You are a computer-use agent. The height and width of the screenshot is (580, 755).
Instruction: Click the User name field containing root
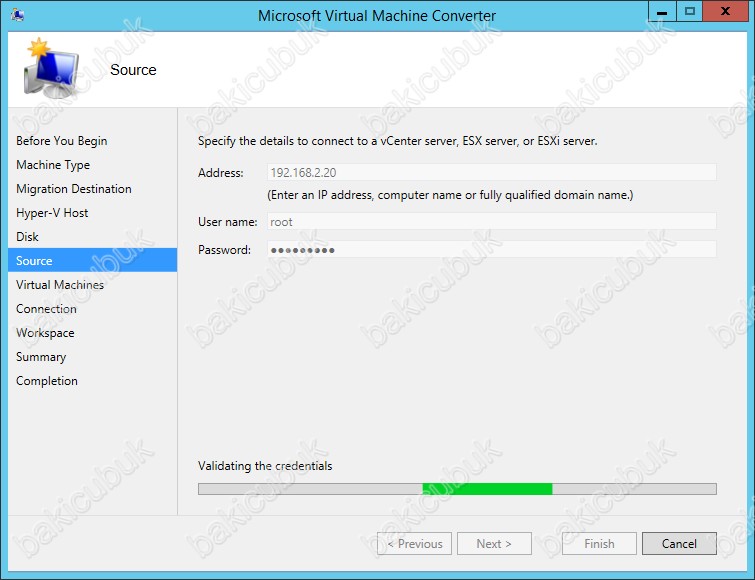pos(492,221)
